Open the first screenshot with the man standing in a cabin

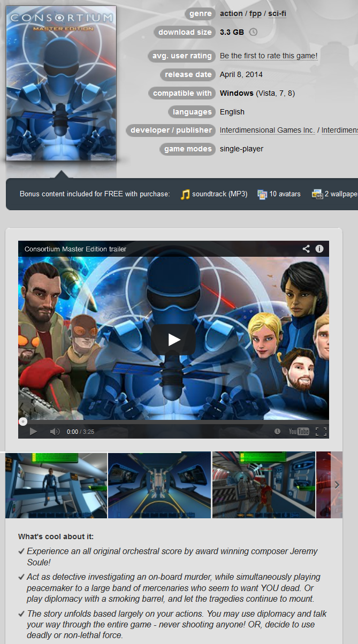tap(56, 485)
